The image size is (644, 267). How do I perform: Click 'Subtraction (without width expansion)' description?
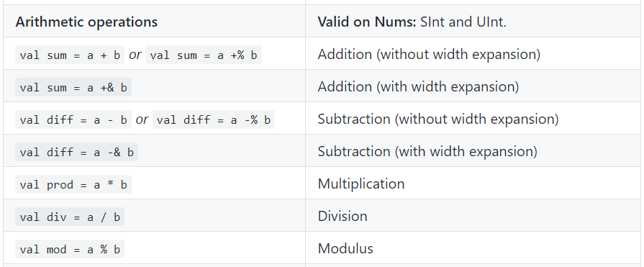coord(438,119)
